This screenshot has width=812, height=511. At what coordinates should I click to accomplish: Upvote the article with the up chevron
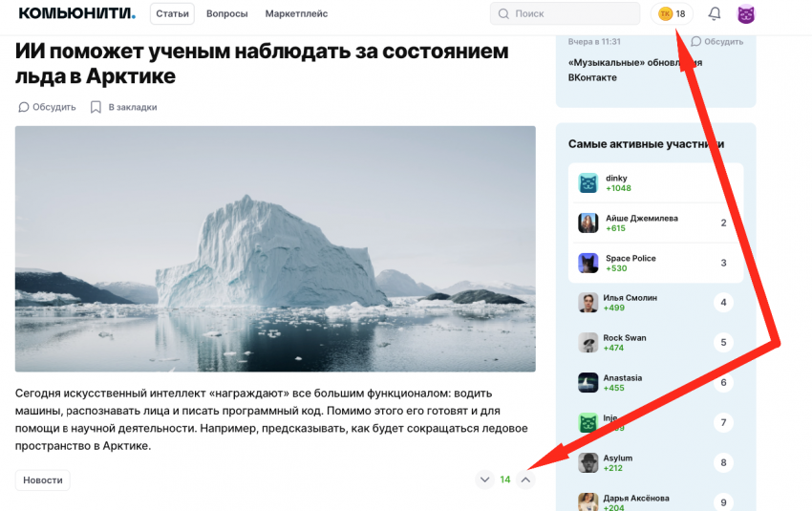524,479
